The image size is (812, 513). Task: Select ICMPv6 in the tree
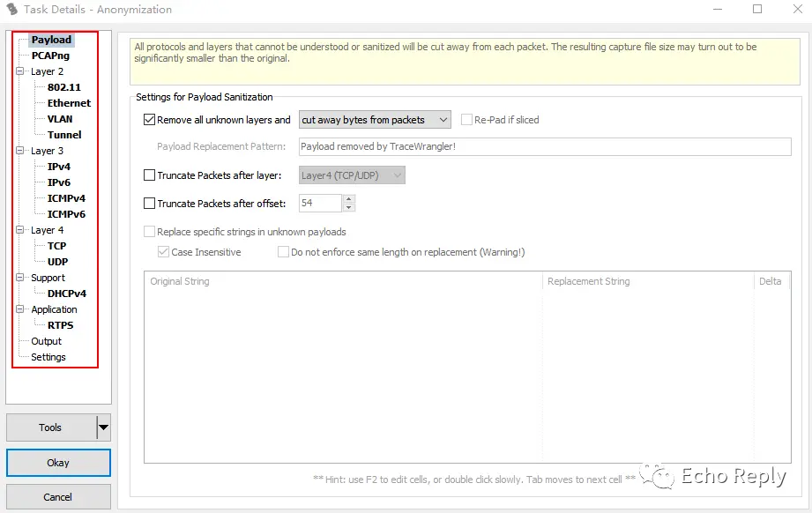(x=66, y=214)
